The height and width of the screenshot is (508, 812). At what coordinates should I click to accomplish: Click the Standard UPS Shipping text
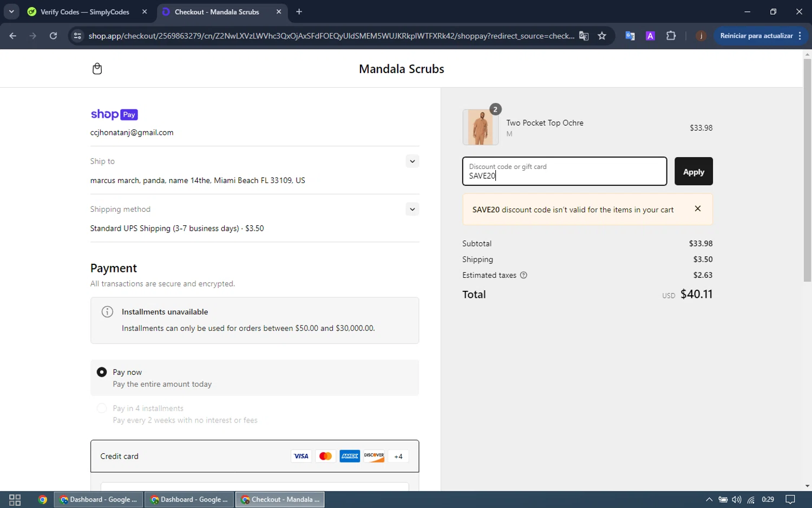[x=177, y=229]
